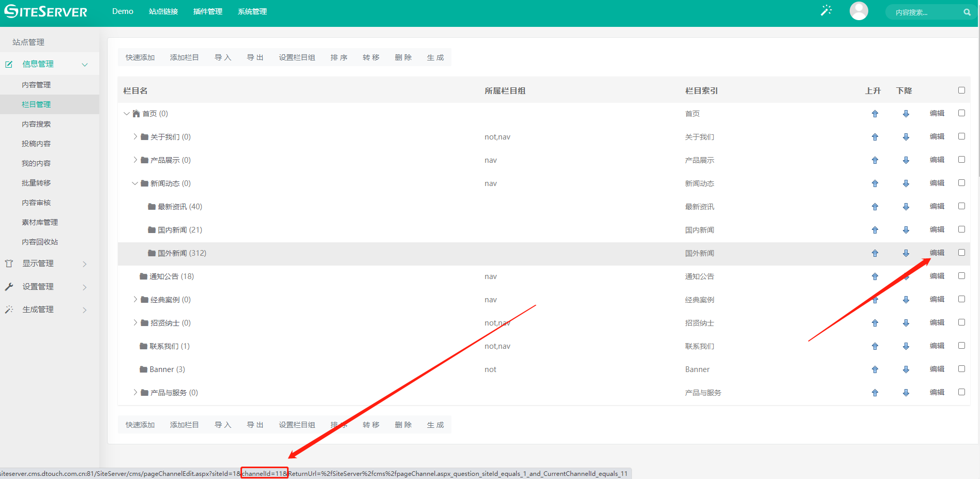980x479 pixels.
Task: Select checkbox for 联系我们 row
Action: tap(961, 346)
